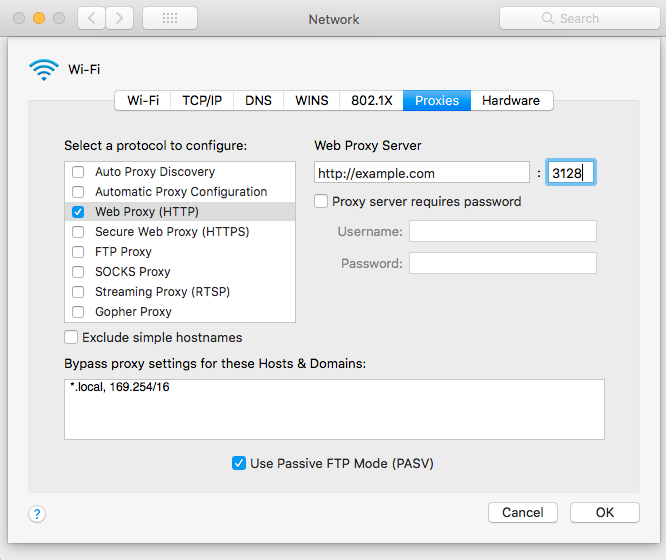
Task: Click the Search field magnifier
Action: tap(547, 18)
